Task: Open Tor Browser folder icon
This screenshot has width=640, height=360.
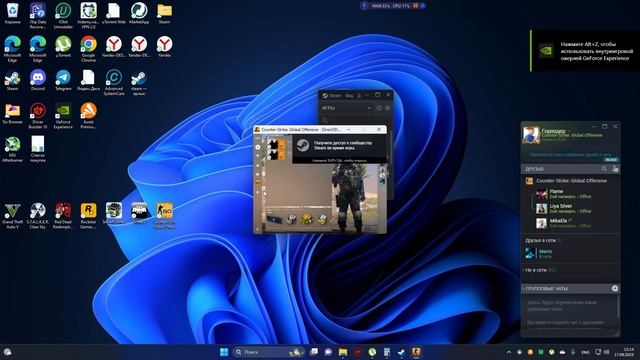Action: pos(12,113)
